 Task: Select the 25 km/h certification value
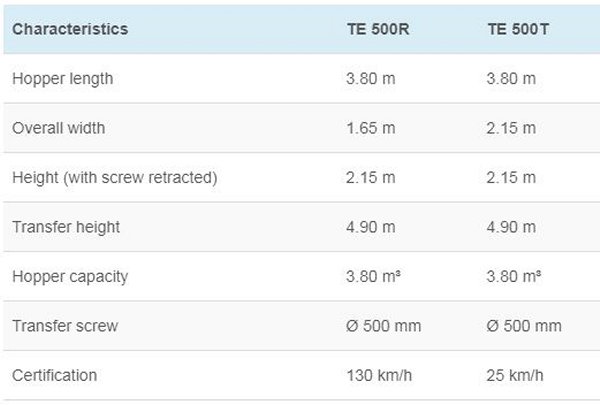516,375
